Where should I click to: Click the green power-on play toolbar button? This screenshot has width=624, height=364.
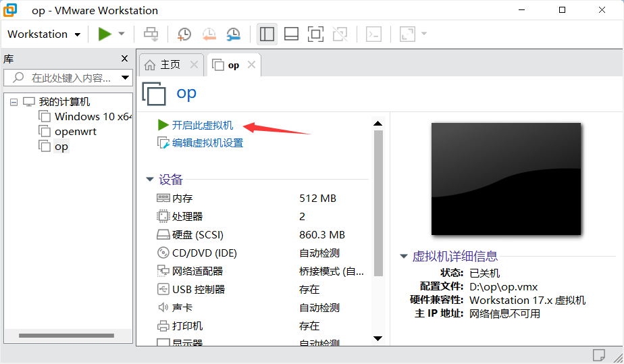point(105,34)
